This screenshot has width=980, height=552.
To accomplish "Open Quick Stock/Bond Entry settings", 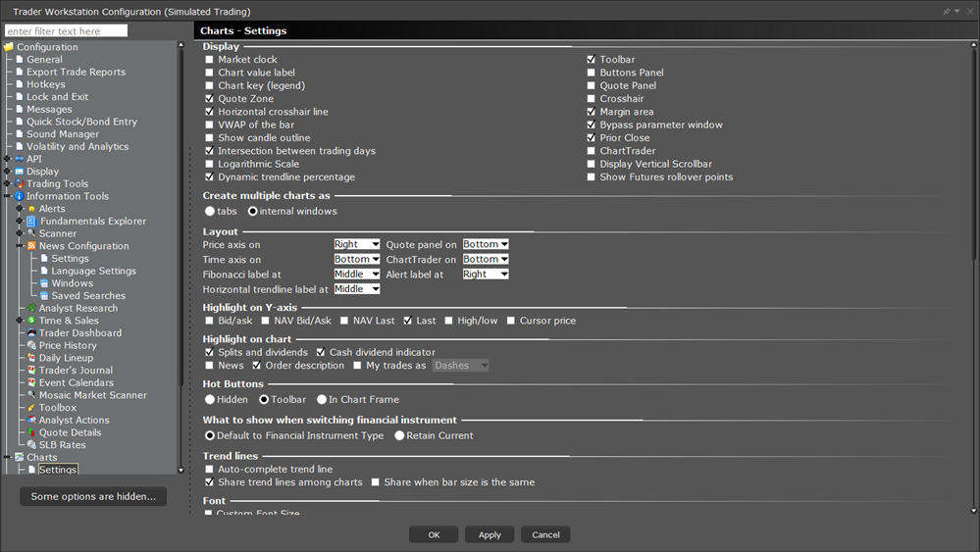I will 81,122.
